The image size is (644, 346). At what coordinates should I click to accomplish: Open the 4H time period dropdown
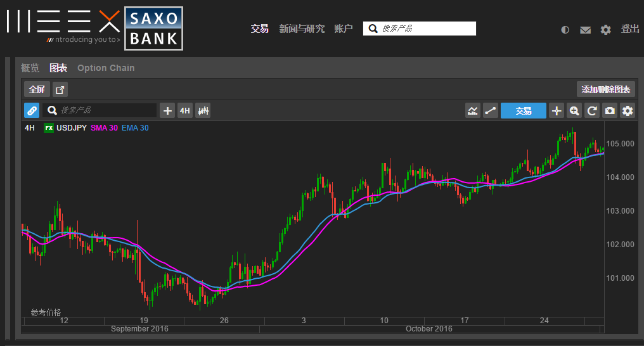click(185, 110)
